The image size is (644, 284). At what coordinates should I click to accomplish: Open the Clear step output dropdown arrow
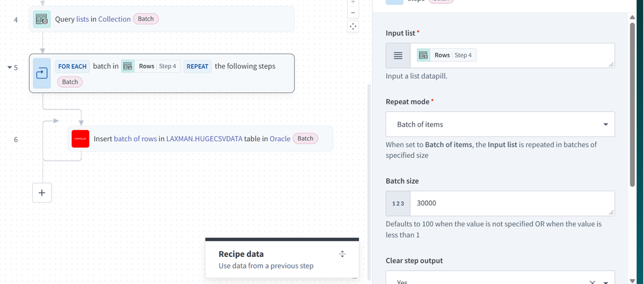click(x=605, y=282)
